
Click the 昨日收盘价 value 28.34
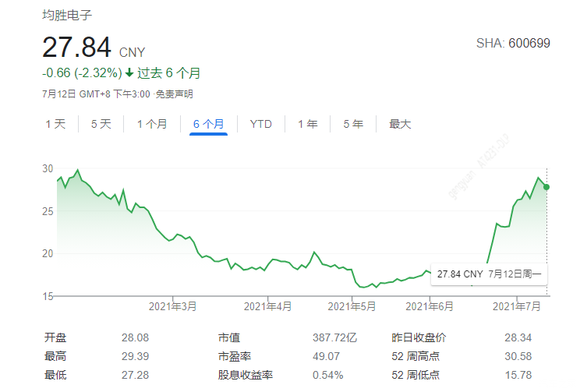click(x=518, y=337)
